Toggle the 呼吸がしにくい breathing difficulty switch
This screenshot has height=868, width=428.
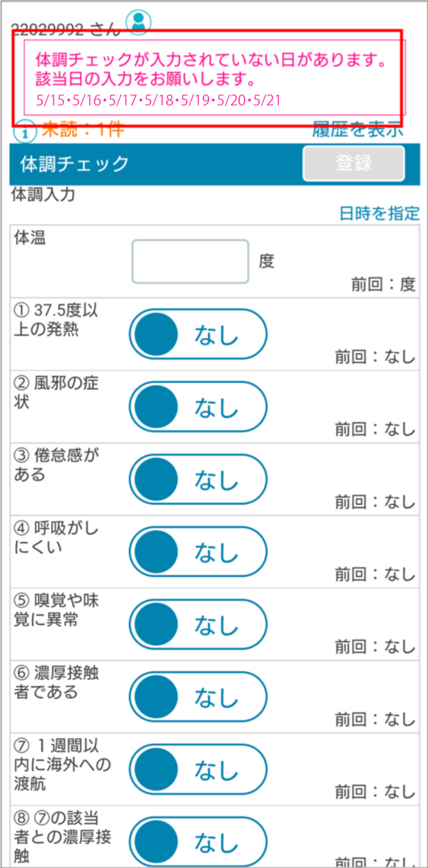pyautogui.click(x=198, y=552)
